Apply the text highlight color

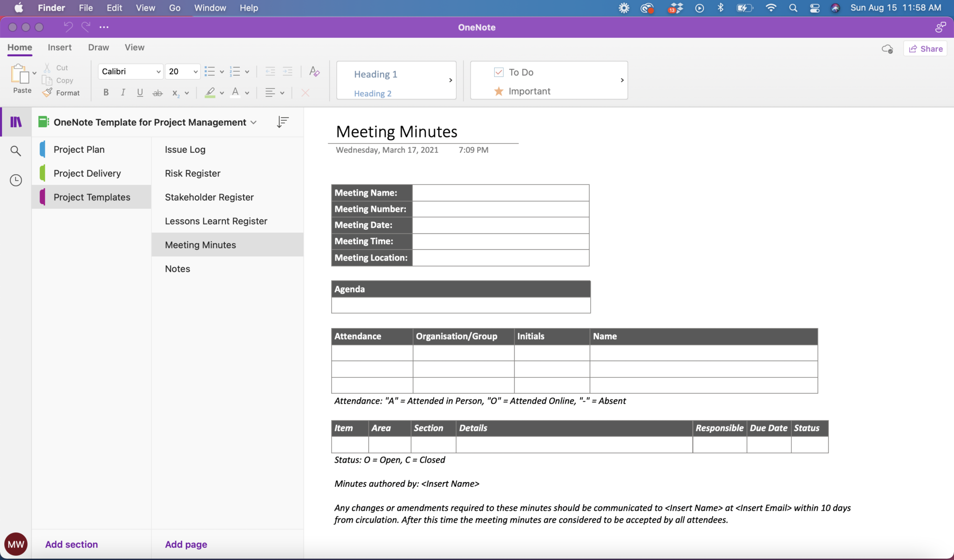tap(210, 93)
